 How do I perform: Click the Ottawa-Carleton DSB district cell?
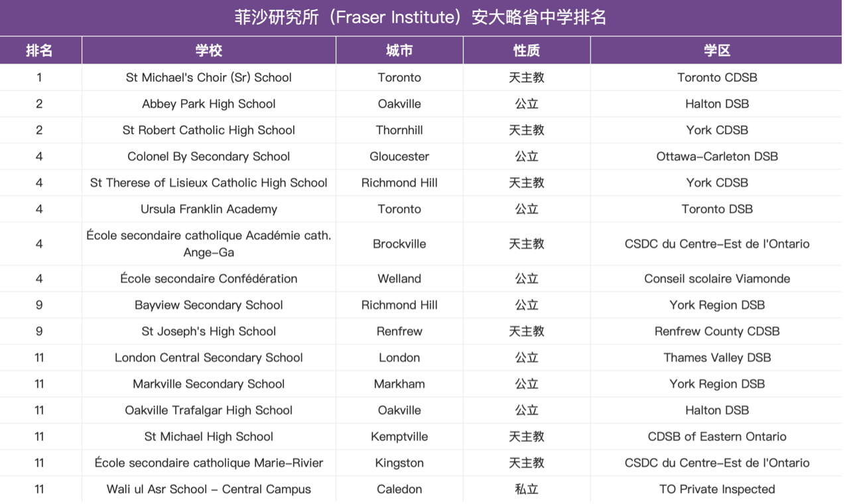click(717, 157)
